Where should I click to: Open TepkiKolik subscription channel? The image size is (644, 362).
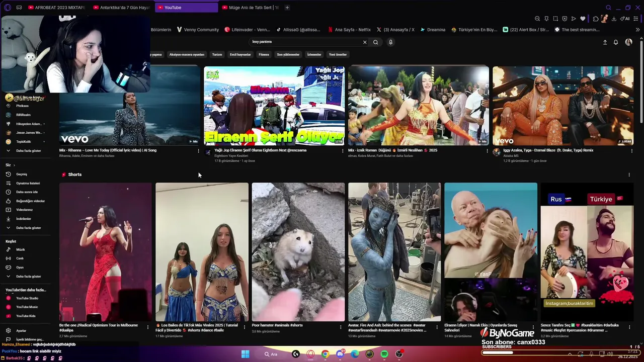23,142
